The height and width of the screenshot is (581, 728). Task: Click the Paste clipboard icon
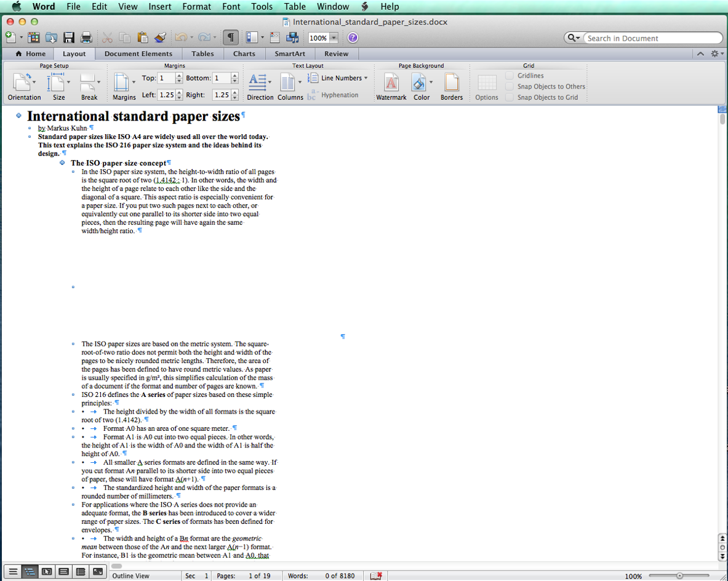point(142,38)
